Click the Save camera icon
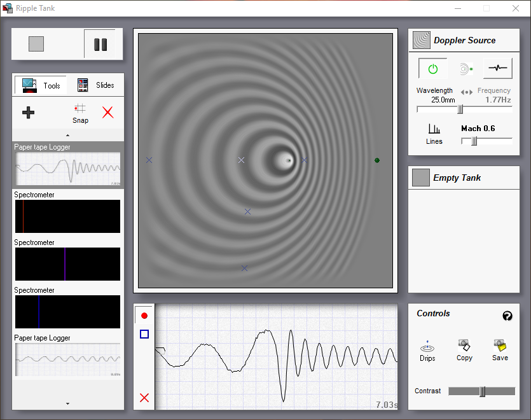This screenshot has height=420, width=531. (x=500, y=350)
